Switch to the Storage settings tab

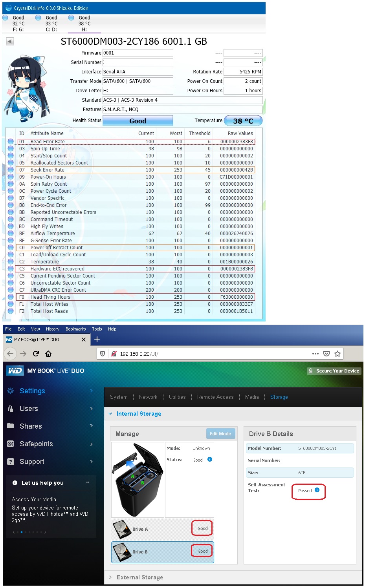tap(279, 397)
